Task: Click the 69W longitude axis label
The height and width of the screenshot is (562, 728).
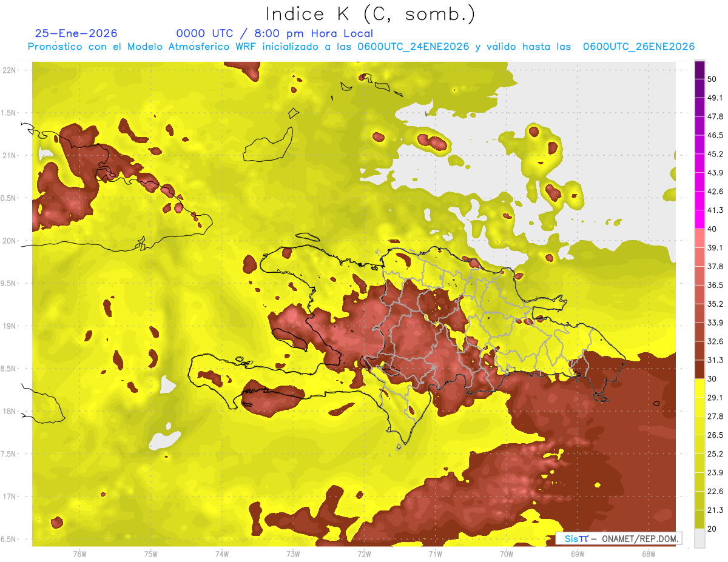Action: pos(577,554)
